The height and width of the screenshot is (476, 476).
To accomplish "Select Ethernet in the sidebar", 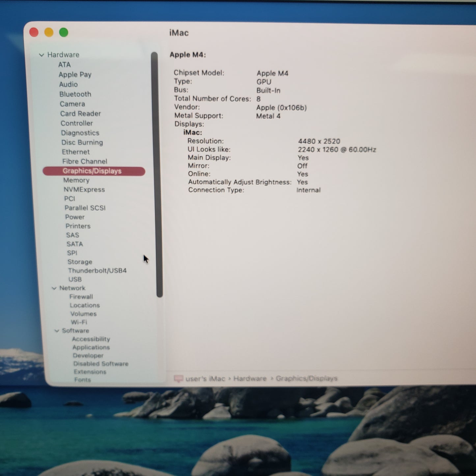I will (76, 152).
